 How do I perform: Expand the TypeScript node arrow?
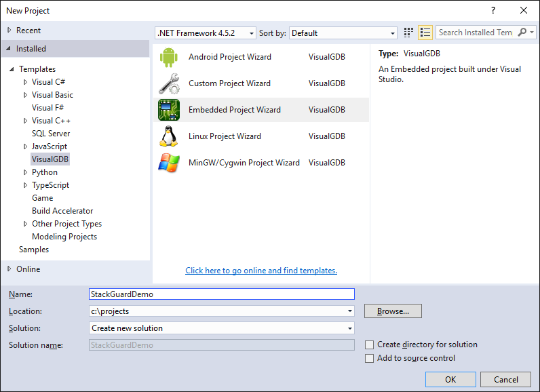[25, 185]
